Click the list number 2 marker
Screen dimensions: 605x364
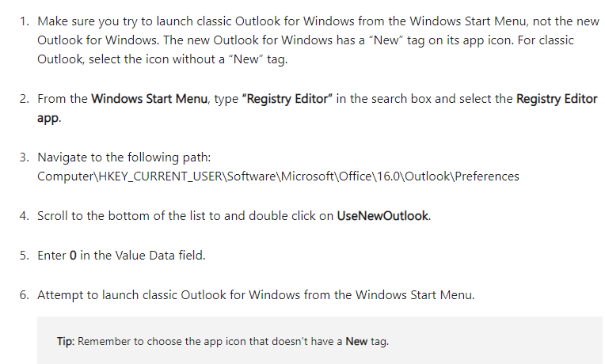pyautogui.click(x=25, y=99)
